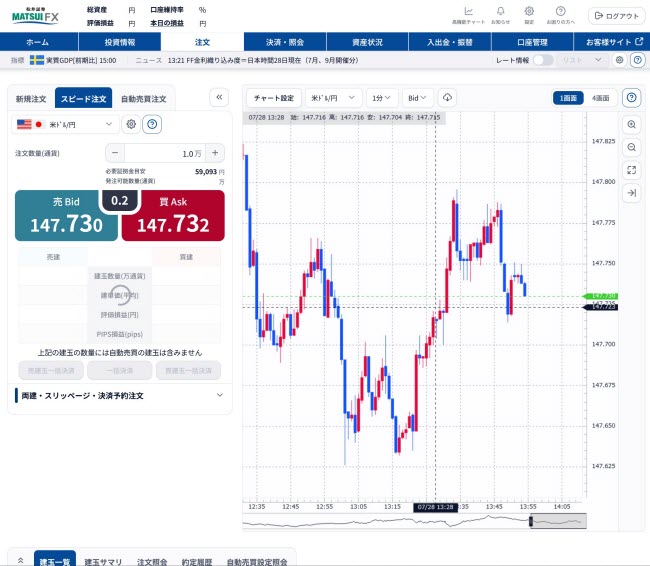Switch to the 新規注文 tab

(x=31, y=99)
